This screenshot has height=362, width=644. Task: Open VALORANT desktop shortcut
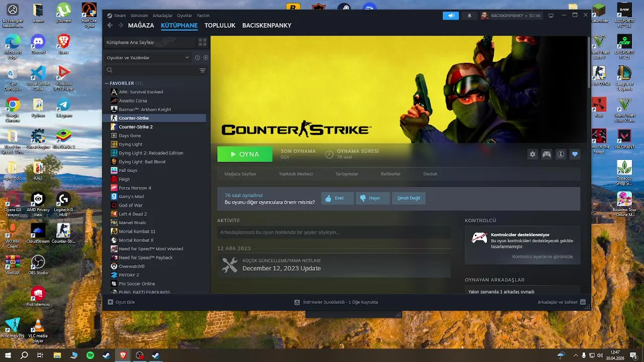tap(624, 139)
